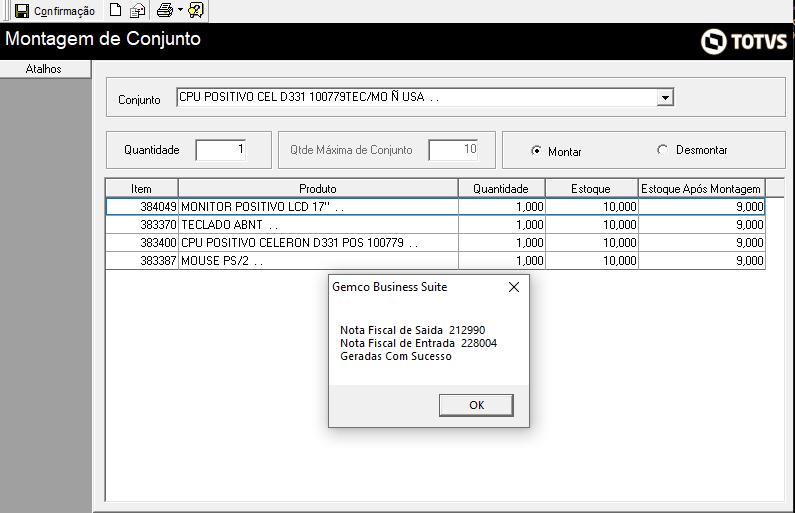Click the Estoque Após Montagem column header
Viewport: 795px width, 513px height.
(x=701, y=189)
